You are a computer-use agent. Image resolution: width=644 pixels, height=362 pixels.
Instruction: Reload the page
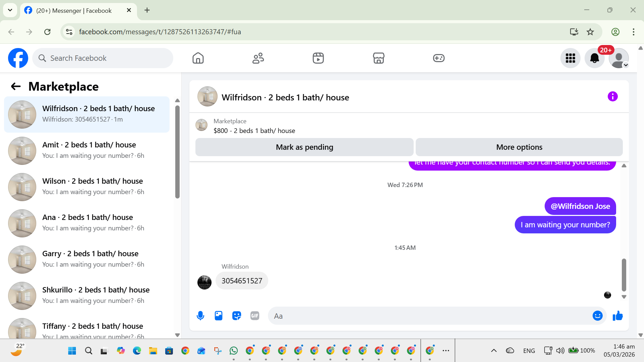coord(47,32)
